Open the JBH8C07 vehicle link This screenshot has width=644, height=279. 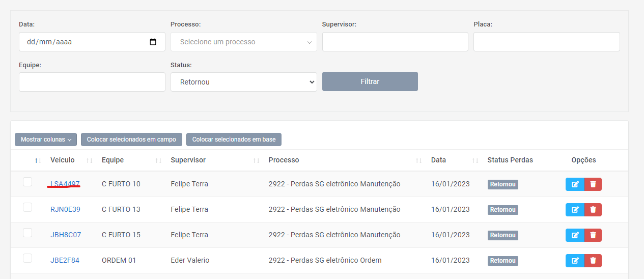pyautogui.click(x=66, y=235)
